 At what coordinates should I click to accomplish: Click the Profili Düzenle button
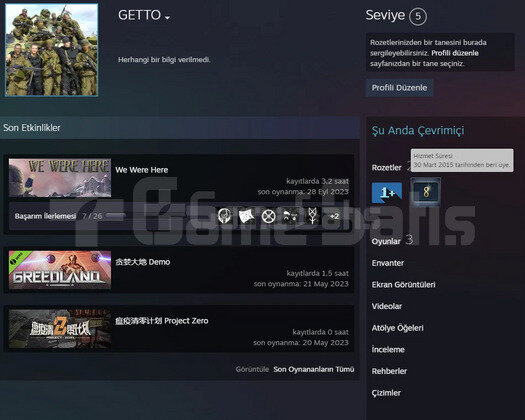[x=399, y=88]
